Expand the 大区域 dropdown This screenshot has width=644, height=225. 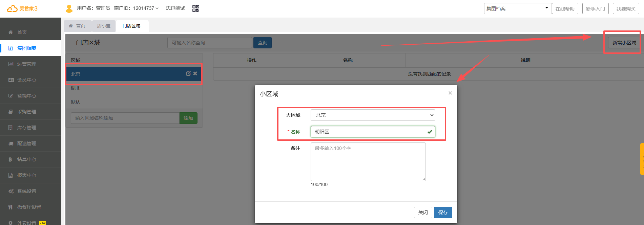373,115
